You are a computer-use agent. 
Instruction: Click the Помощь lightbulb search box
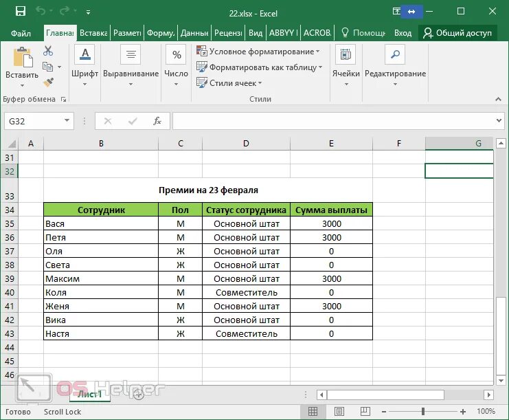click(x=363, y=33)
